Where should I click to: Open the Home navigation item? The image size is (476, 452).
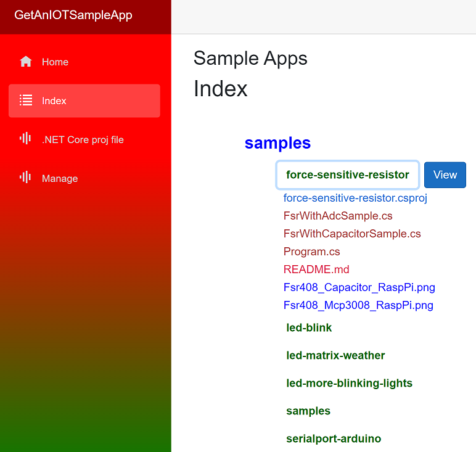[x=84, y=62]
